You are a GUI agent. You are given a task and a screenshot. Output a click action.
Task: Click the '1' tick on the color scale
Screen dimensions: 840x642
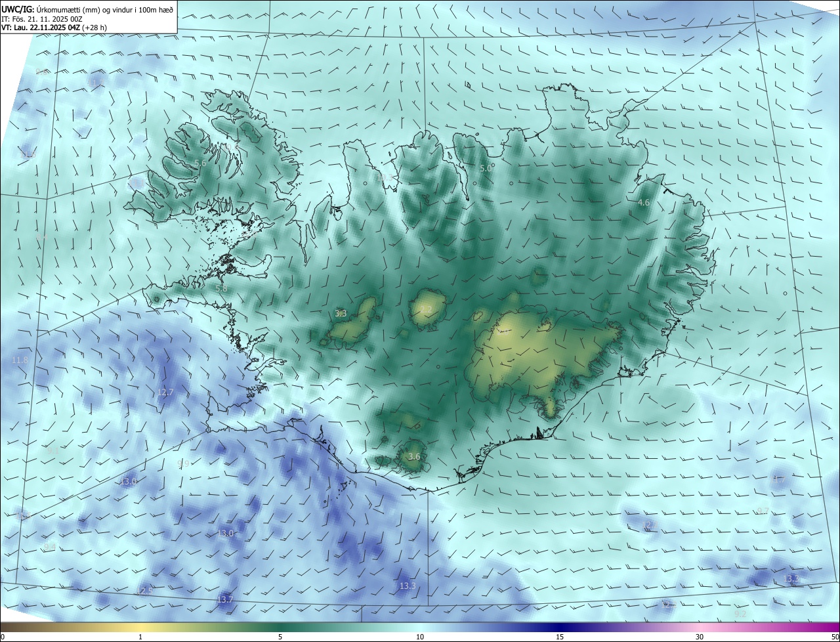click(x=140, y=637)
